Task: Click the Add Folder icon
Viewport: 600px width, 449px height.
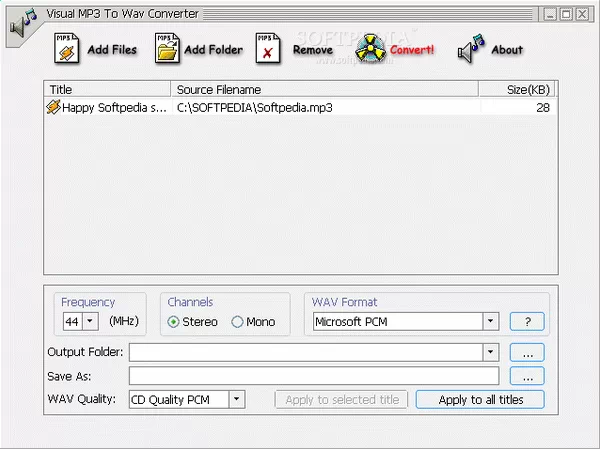Action: click(x=167, y=48)
